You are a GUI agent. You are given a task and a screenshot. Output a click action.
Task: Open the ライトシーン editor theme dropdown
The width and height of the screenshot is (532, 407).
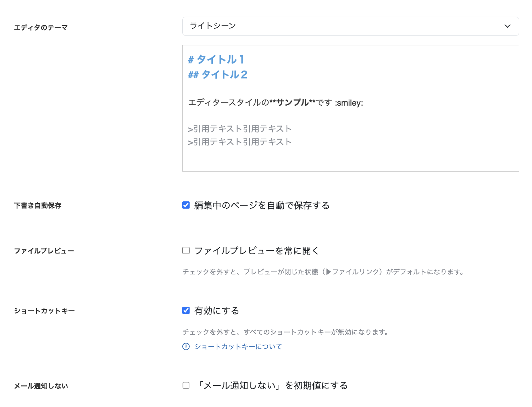point(350,26)
